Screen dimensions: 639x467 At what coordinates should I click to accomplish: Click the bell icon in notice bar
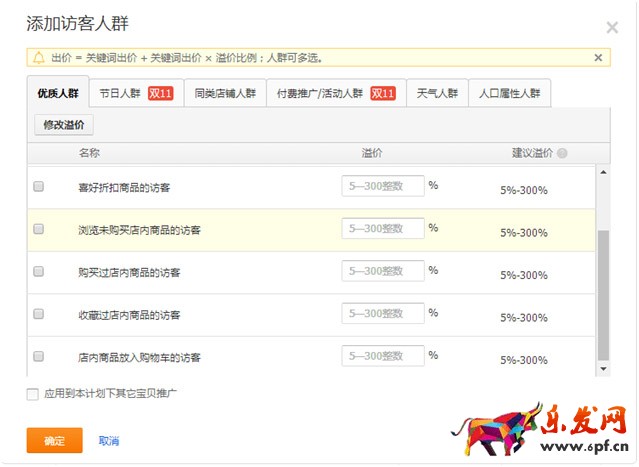39,58
